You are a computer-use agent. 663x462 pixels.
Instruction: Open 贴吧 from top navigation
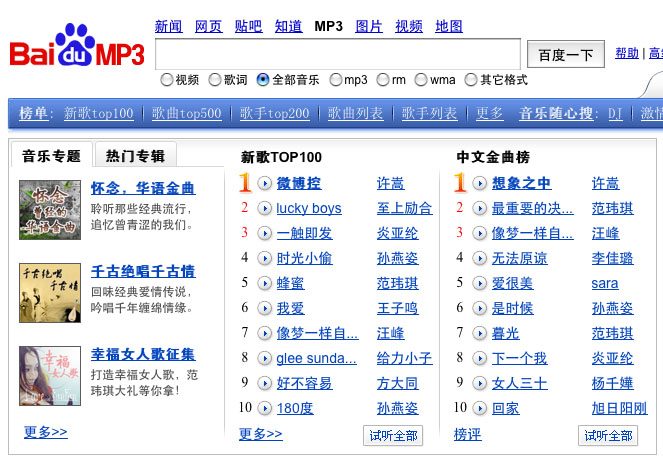pos(248,26)
